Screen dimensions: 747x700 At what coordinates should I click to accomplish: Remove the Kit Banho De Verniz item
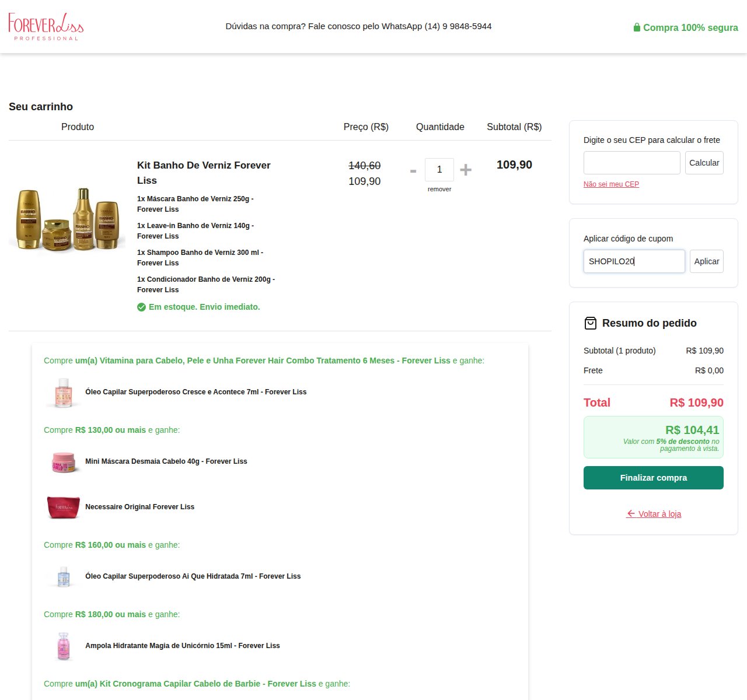tap(439, 189)
